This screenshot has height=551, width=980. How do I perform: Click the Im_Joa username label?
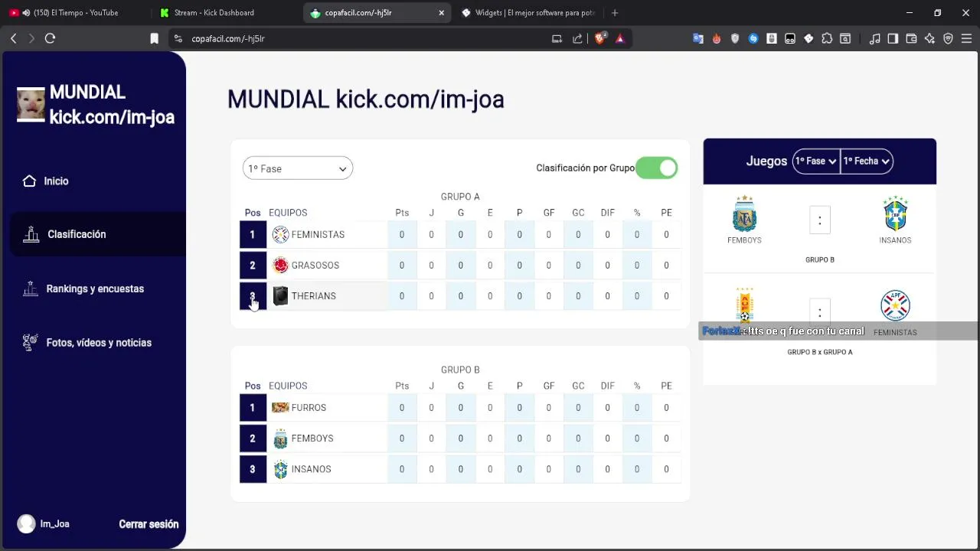(x=54, y=524)
